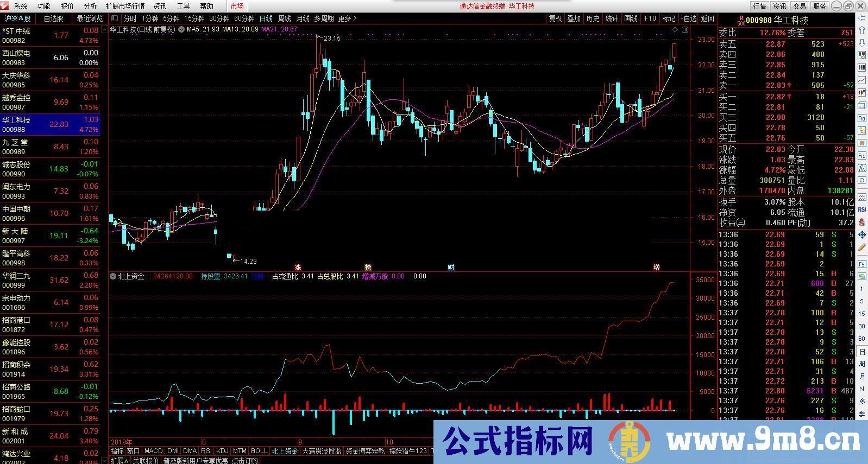868x464 pixels.
Task: Select the pencil drawing tool icon
Action: (x=861, y=246)
